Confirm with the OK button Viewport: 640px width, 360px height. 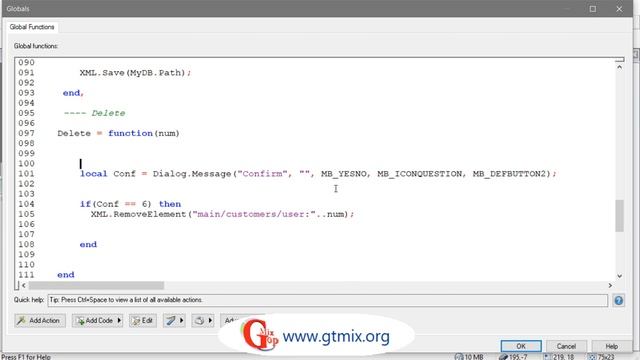tap(521, 346)
